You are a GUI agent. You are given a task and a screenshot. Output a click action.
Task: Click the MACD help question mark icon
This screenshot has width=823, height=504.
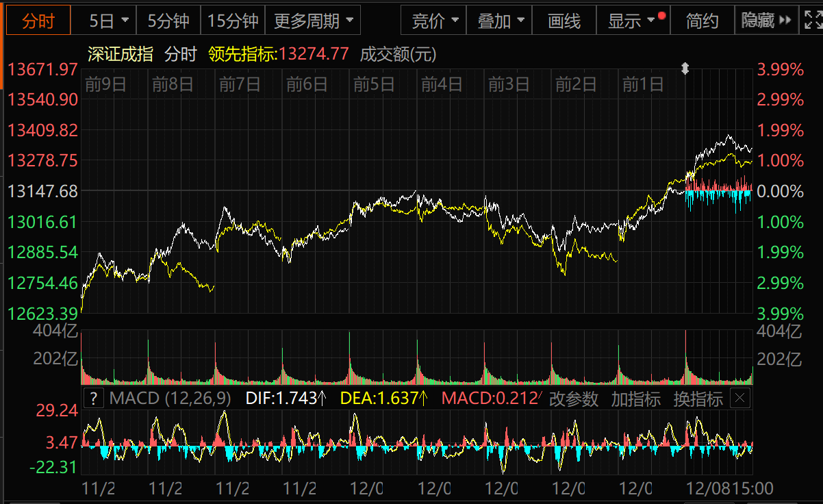(x=93, y=399)
